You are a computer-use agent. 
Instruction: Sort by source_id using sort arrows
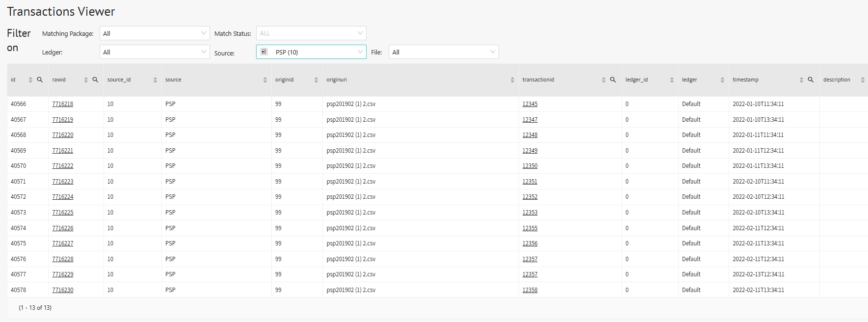pyautogui.click(x=155, y=80)
